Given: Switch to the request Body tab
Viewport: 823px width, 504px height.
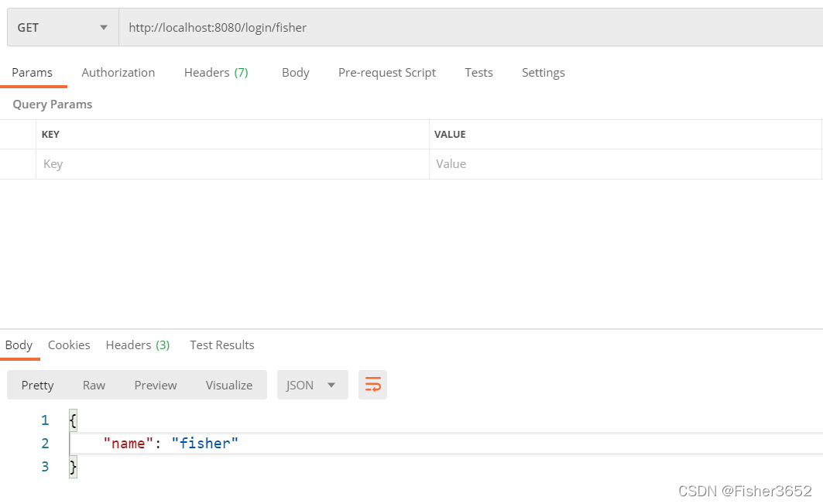Looking at the screenshot, I should 296,73.
